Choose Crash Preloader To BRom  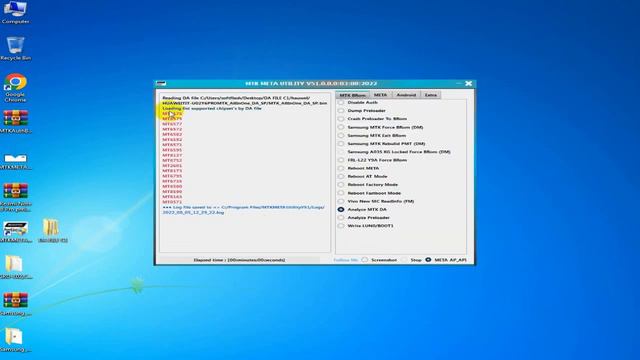pyautogui.click(x=341, y=119)
